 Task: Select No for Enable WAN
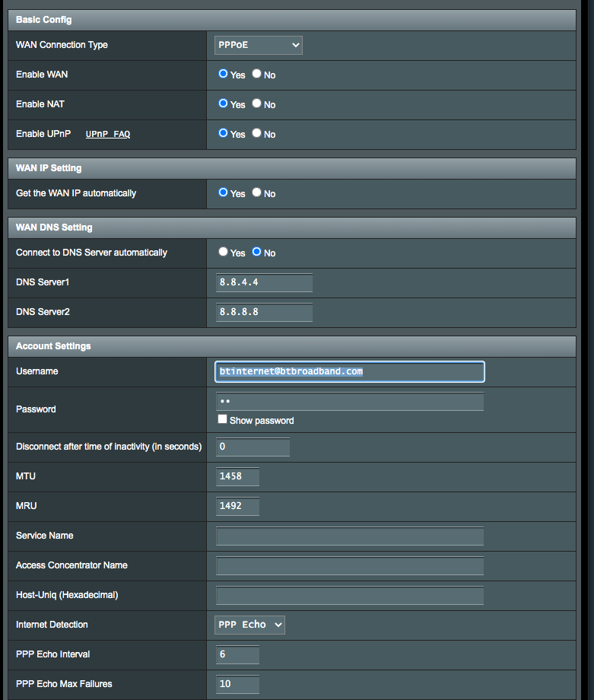coord(257,75)
